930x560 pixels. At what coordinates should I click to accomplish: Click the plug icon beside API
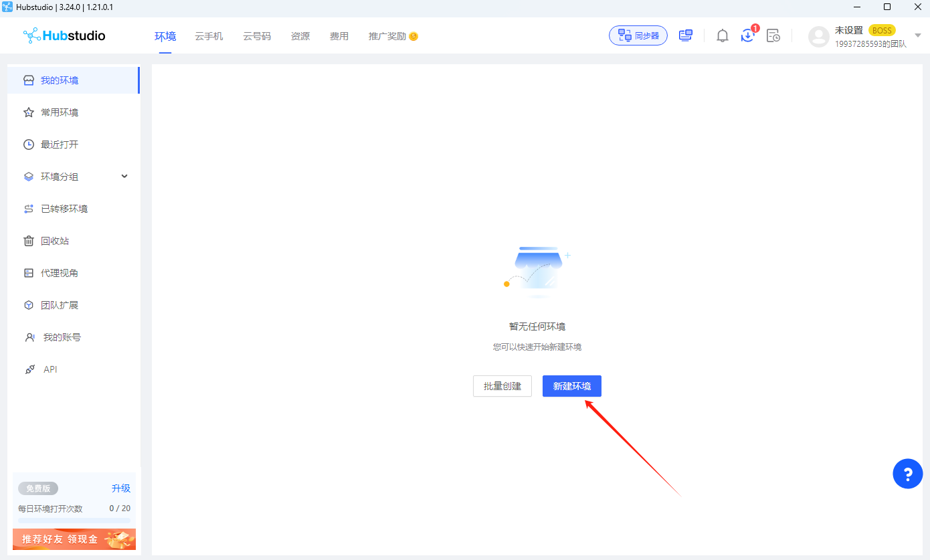(x=30, y=369)
